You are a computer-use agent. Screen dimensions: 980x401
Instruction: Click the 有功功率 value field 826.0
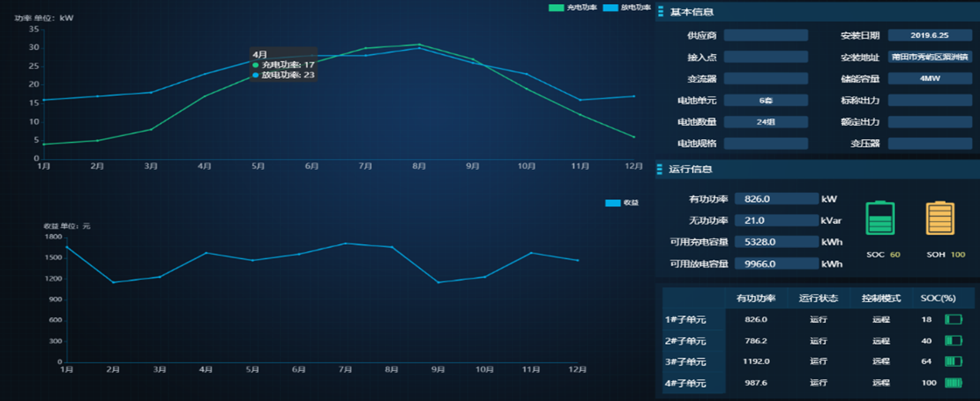776,199
